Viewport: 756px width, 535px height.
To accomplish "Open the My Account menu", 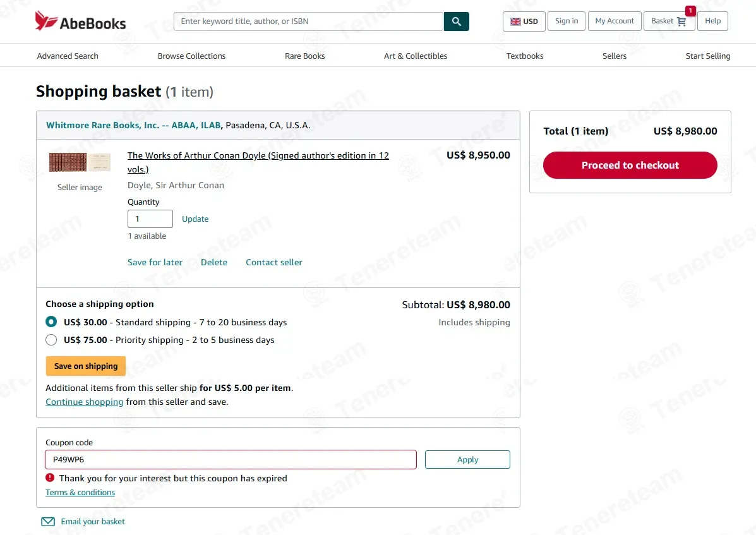I will point(615,21).
